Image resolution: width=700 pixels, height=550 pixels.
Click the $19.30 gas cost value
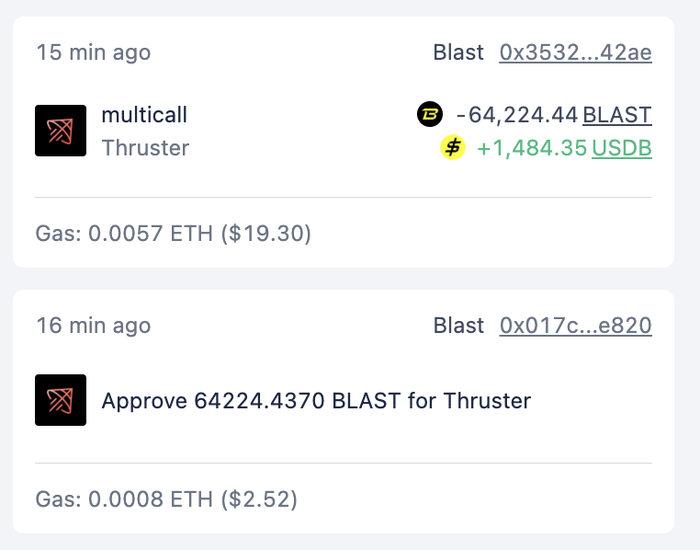coord(268,234)
